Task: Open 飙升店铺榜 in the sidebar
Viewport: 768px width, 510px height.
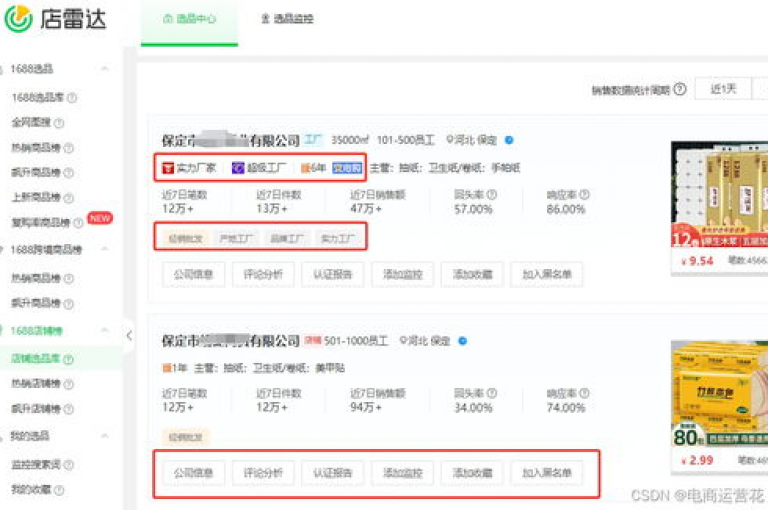Action: (36, 409)
